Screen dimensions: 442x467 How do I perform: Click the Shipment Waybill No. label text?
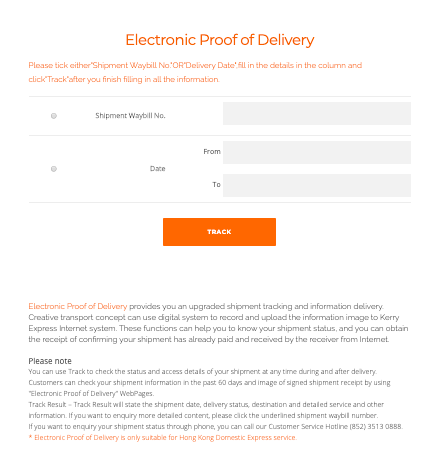tap(130, 116)
